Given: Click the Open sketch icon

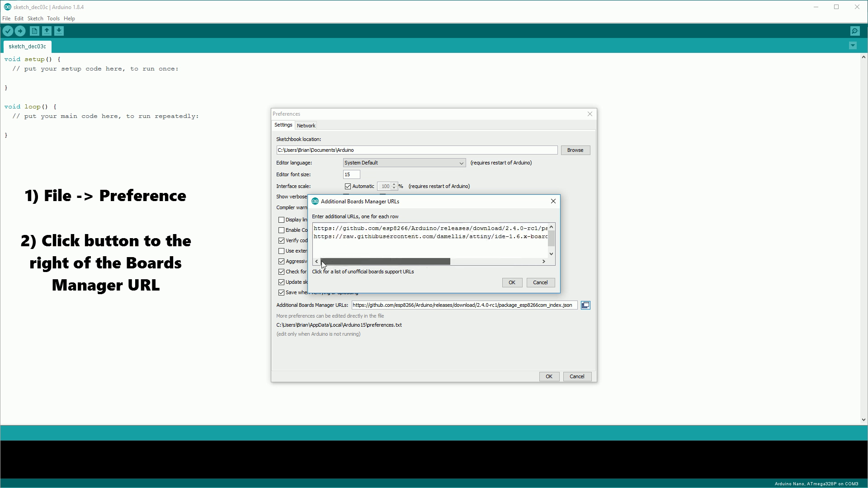Looking at the screenshot, I should click(47, 31).
